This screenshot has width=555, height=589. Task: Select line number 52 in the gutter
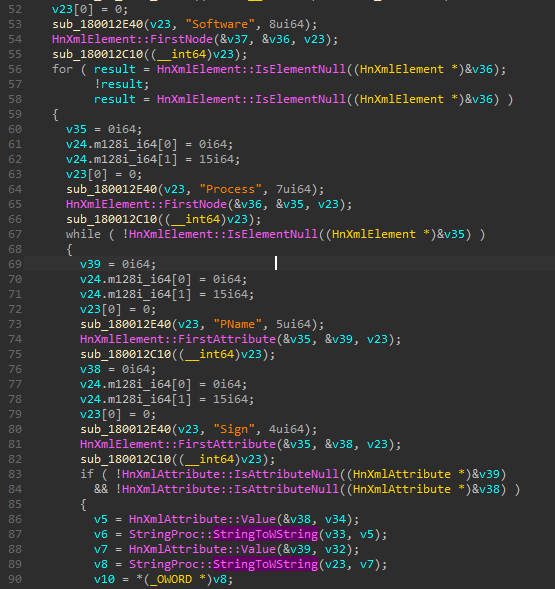pos(15,9)
